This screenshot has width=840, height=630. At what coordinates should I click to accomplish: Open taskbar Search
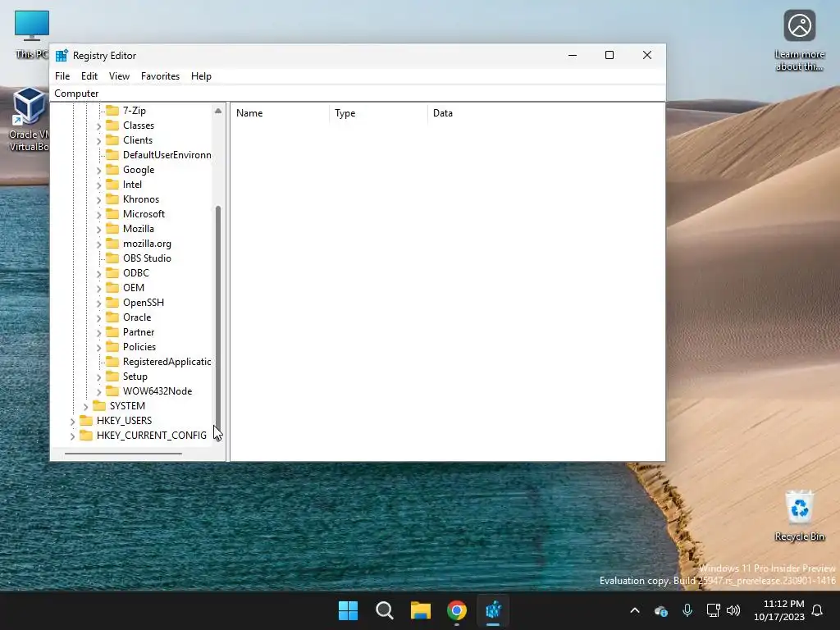tap(384, 610)
